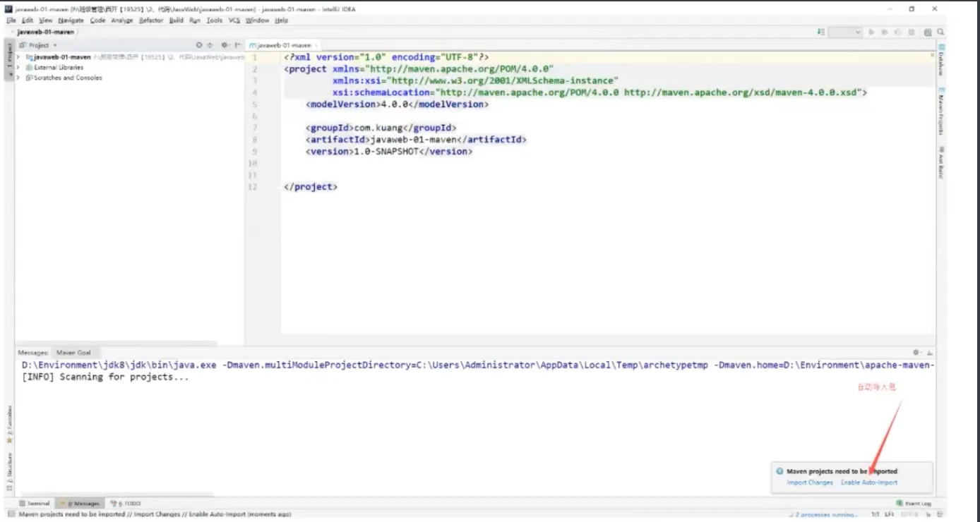980x522 pixels.
Task: Open the Maven Projects side panel tab
Action: tap(941, 111)
